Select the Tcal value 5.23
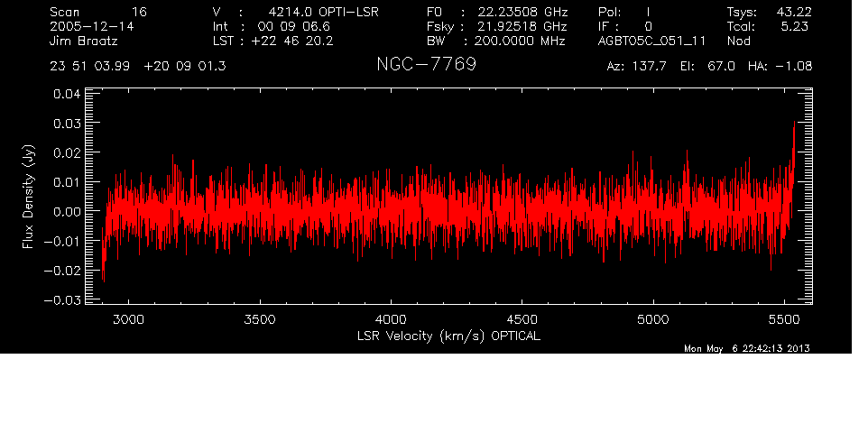Viewport: 868px width, 442px height. [x=795, y=26]
